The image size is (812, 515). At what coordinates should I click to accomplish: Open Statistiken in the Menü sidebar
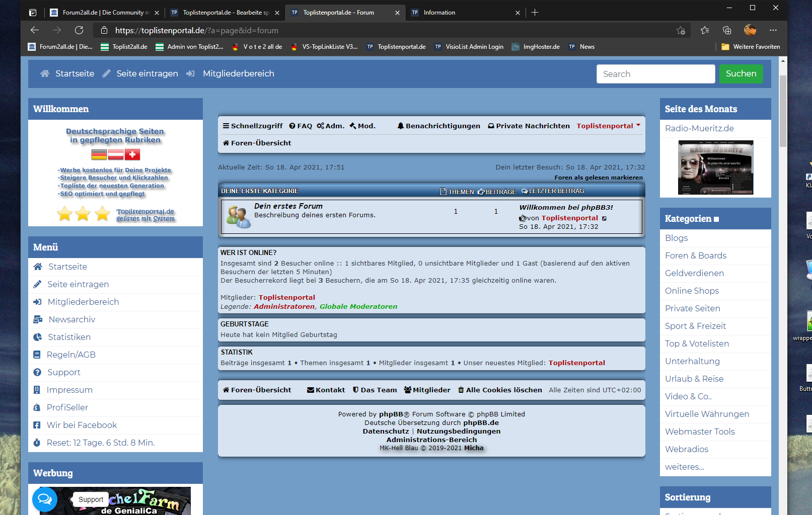pos(69,337)
